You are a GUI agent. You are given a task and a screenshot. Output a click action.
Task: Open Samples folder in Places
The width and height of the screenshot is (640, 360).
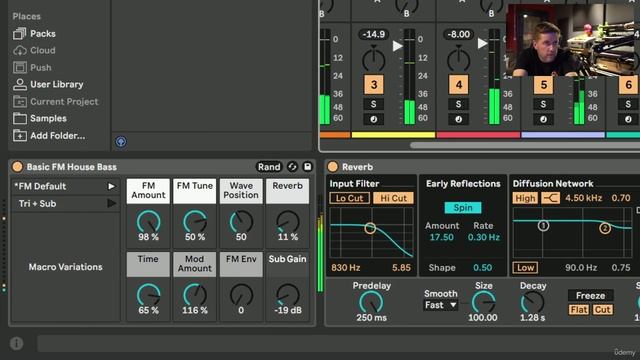[40, 118]
